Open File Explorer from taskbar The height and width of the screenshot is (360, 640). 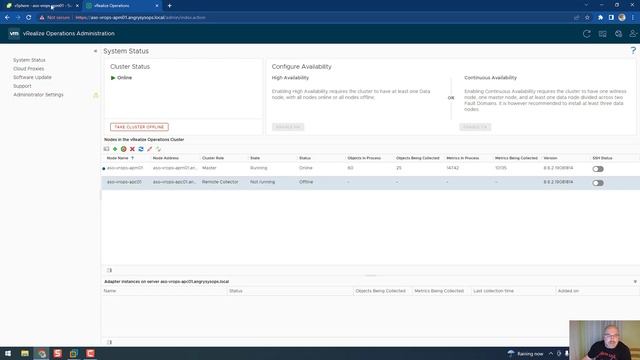25,353
